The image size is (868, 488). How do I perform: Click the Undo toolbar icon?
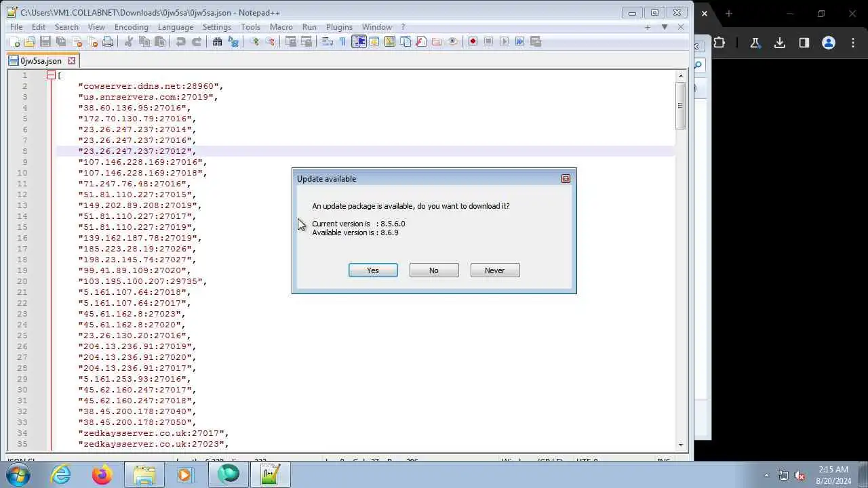click(x=181, y=41)
